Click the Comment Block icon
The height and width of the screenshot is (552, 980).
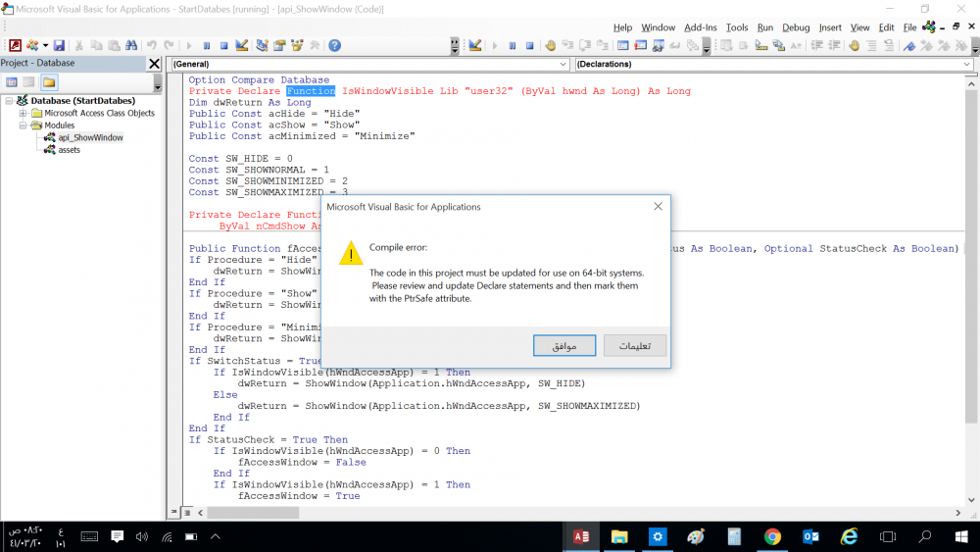871,46
